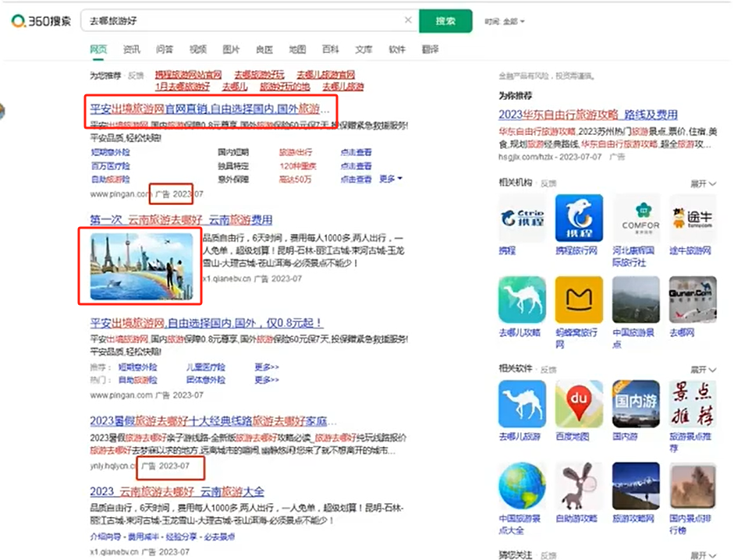
Task: Open the 时间 全部 filter dropdown
Action: pyautogui.click(x=505, y=21)
